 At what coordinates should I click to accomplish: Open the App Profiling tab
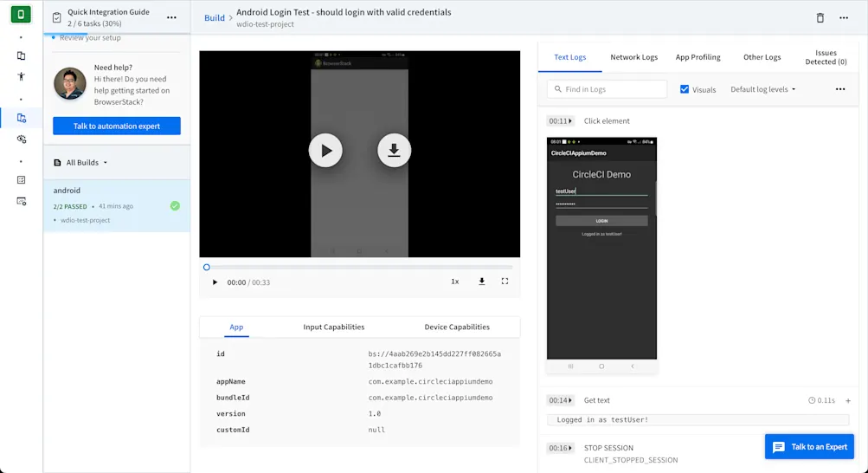[698, 57]
